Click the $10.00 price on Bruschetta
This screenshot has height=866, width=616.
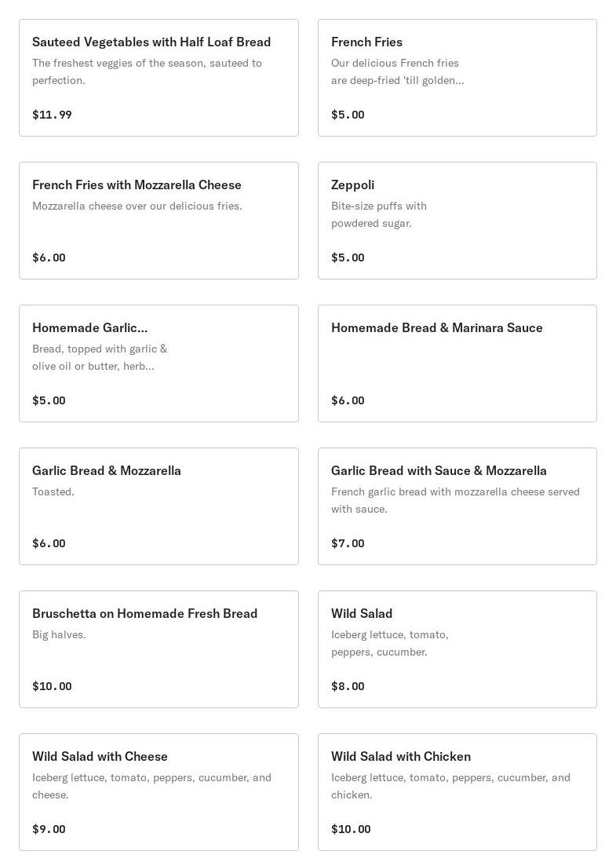click(52, 686)
